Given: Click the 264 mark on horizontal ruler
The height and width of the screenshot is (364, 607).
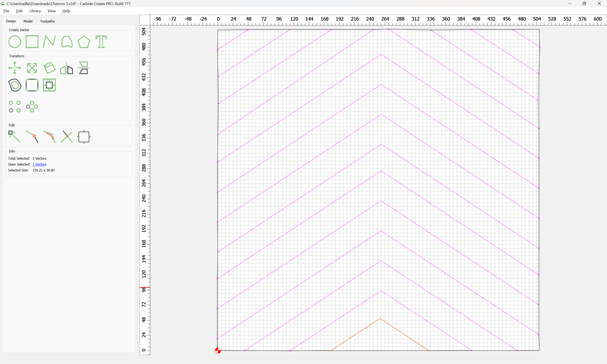Looking at the screenshot, I should click(385, 19).
